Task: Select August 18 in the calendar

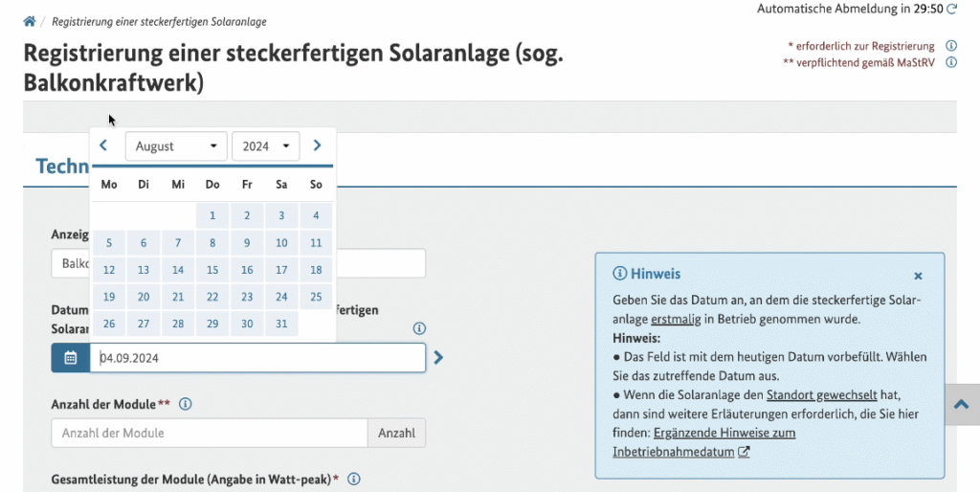Action: pyautogui.click(x=316, y=269)
